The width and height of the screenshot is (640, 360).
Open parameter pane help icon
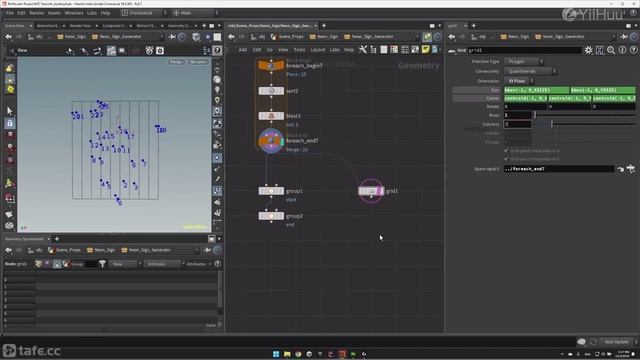[x=633, y=50]
